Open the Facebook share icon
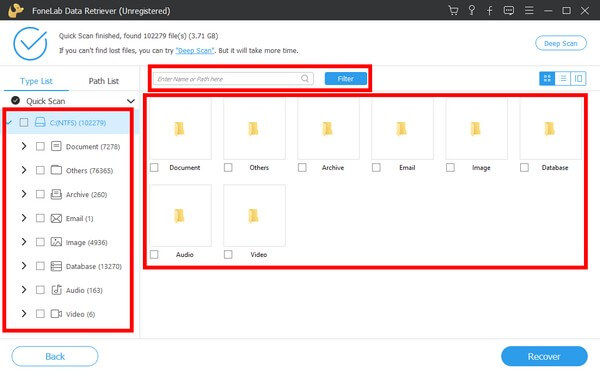Image resolution: width=600 pixels, height=379 pixels. tap(489, 10)
